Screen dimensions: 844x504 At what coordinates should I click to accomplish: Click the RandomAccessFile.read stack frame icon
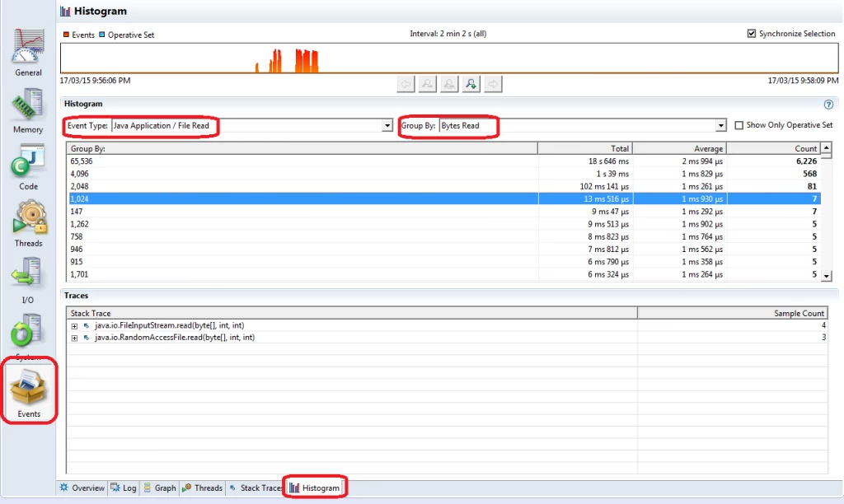86,338
